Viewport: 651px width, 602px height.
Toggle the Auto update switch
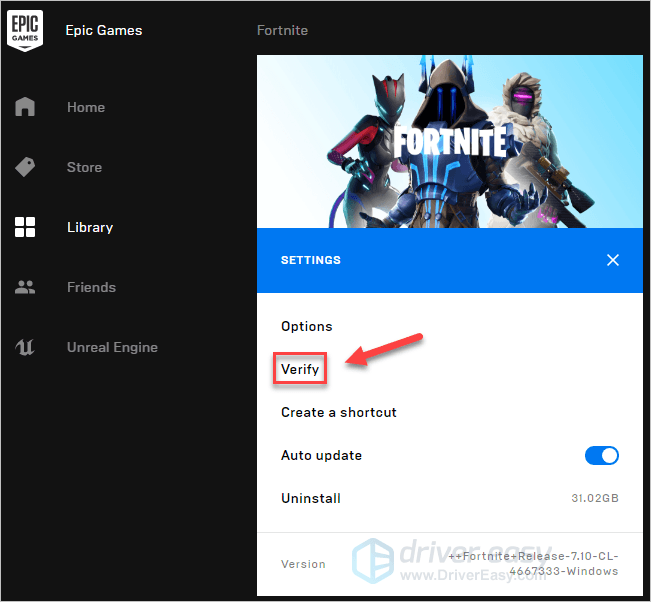602,455
